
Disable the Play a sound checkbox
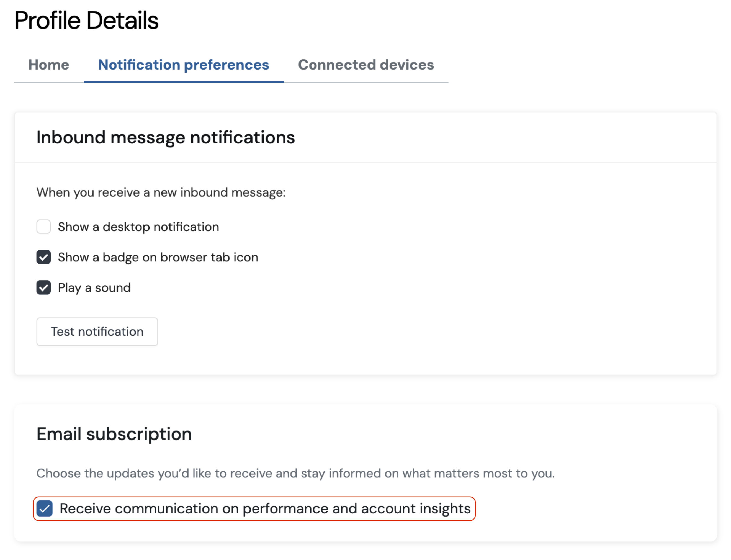(44, 287)
